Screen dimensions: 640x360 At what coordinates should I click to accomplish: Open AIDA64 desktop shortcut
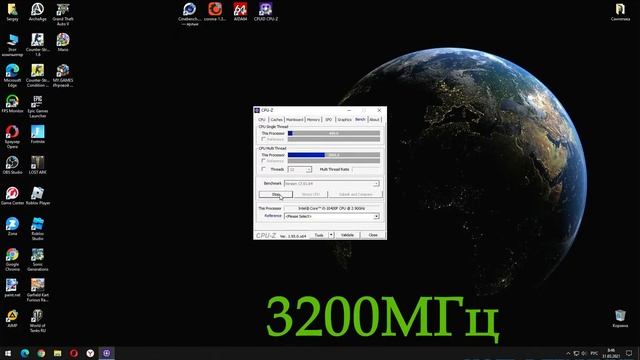240,11
